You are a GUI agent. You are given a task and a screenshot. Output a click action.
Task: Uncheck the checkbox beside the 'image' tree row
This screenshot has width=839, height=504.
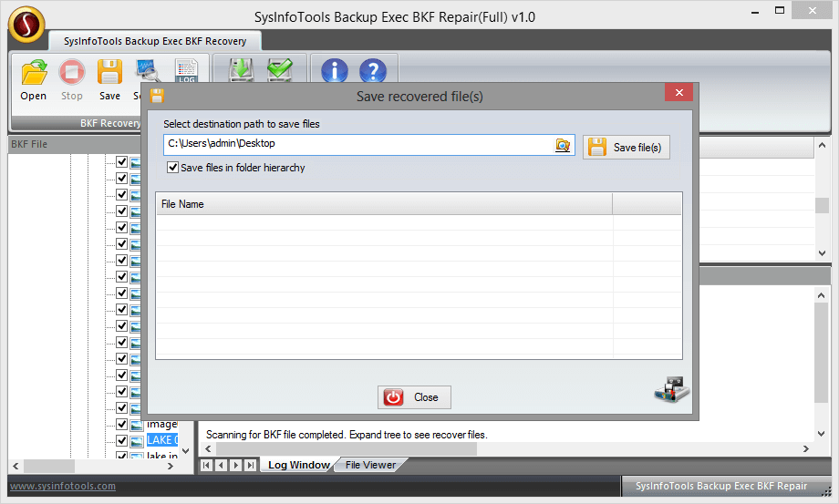pos(122,425)
